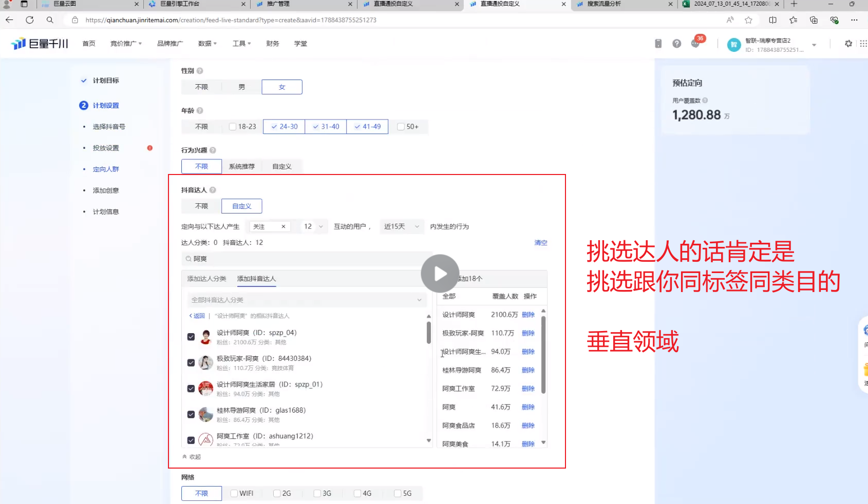Tick the WIFI network checkbox

click(234, 493)
